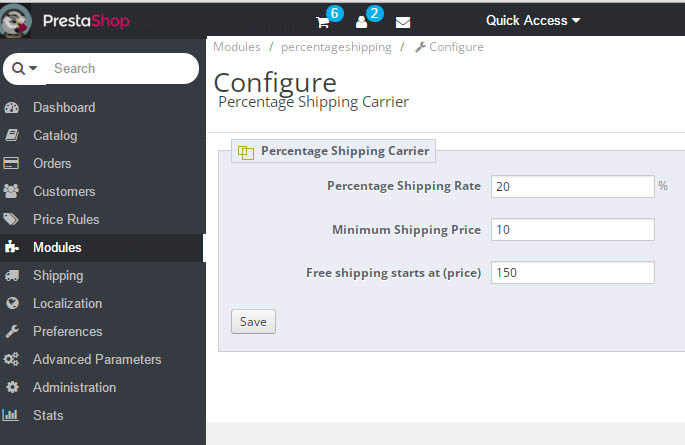
Task: Click the Catalog book icon
Action: coord(12,135)
